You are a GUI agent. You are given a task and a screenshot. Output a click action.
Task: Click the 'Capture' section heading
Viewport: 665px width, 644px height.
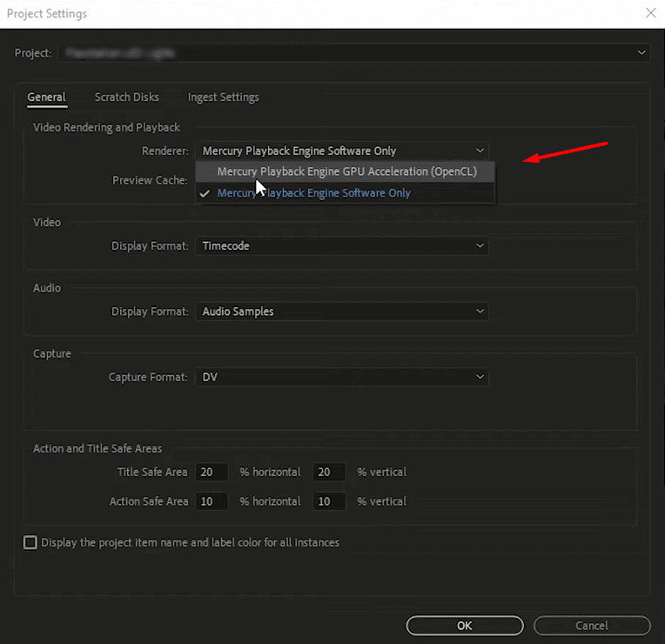(52, 353)
